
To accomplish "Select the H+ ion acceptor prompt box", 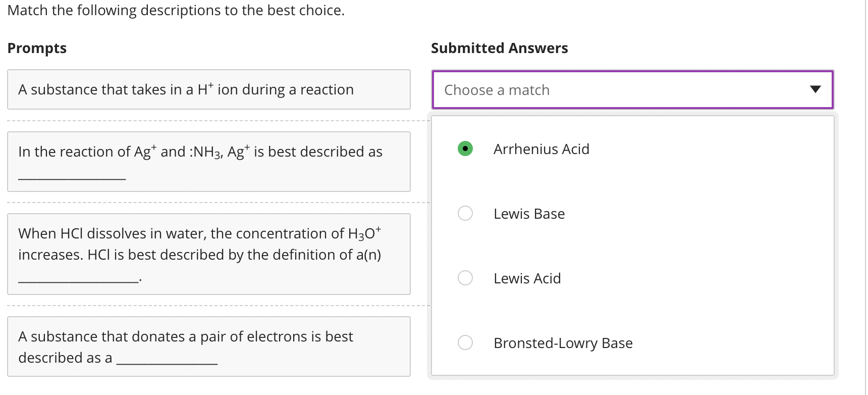I will point(208,89).
